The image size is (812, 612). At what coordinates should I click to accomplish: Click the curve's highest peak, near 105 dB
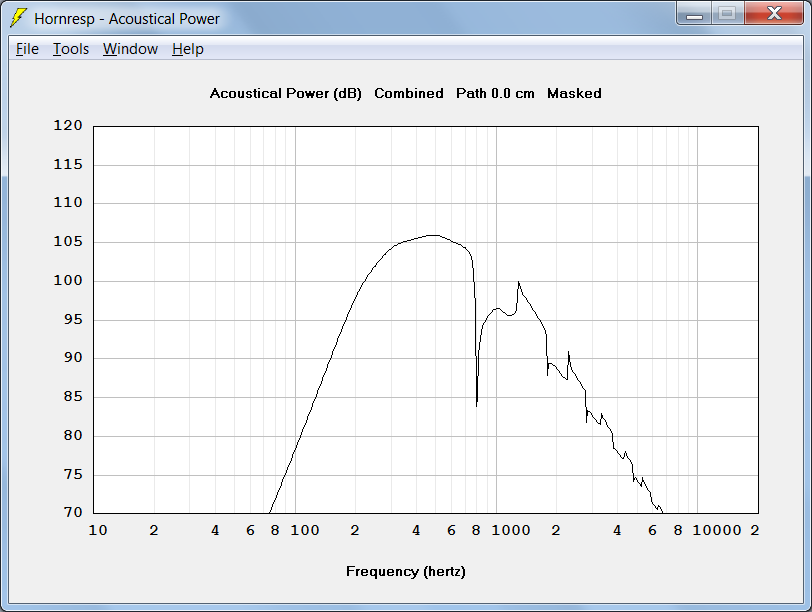tap(433, 235)
